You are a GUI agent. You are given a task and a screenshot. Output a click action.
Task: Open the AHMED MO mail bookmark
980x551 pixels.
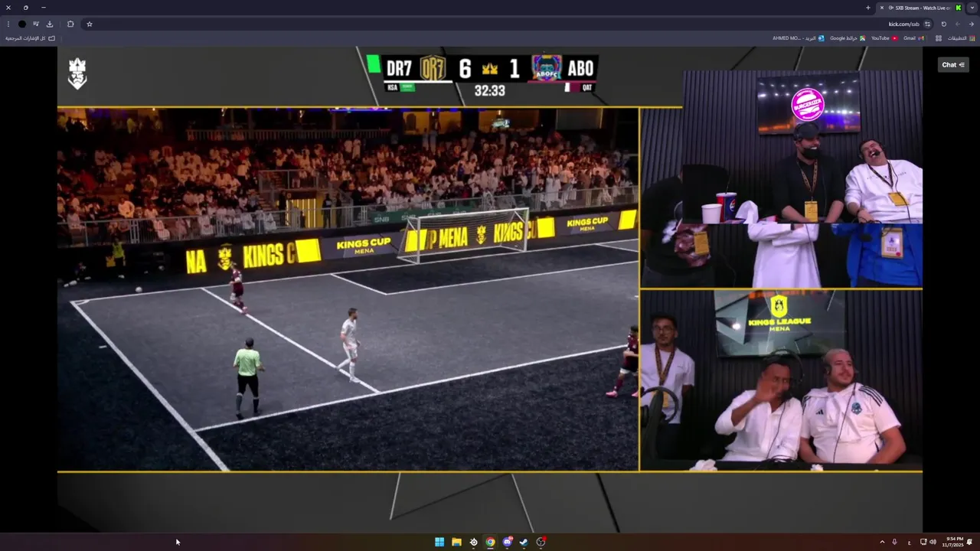click(x=799, y=37)
